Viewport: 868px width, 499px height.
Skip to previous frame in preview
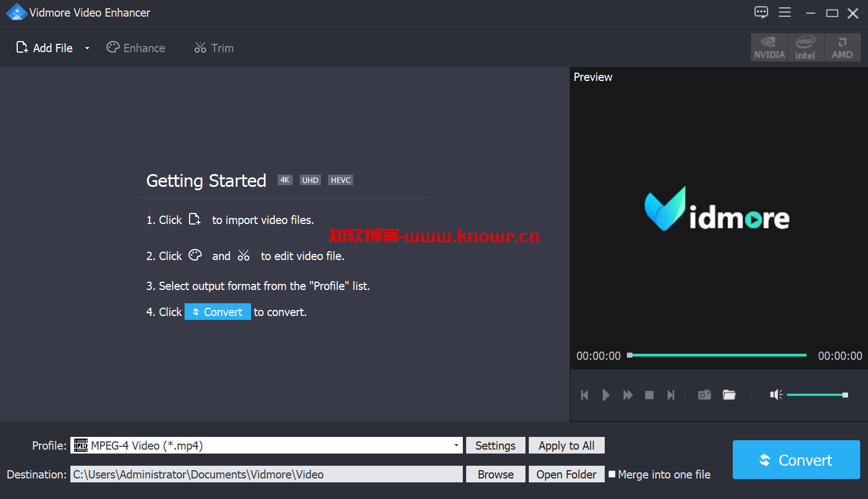pos(584,395)
